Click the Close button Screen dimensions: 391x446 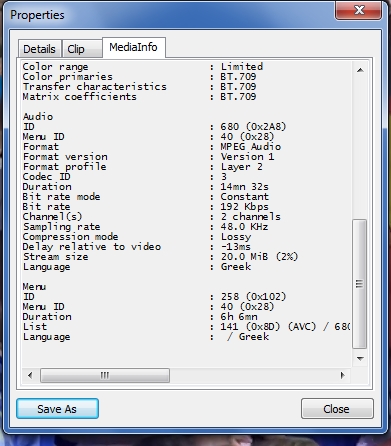click(x=337, y=409)
